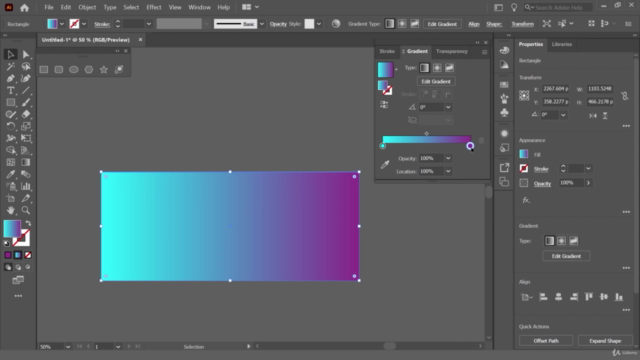Open the Transform link in control bar
640x360 pixels.
click(x=522, y=24)
